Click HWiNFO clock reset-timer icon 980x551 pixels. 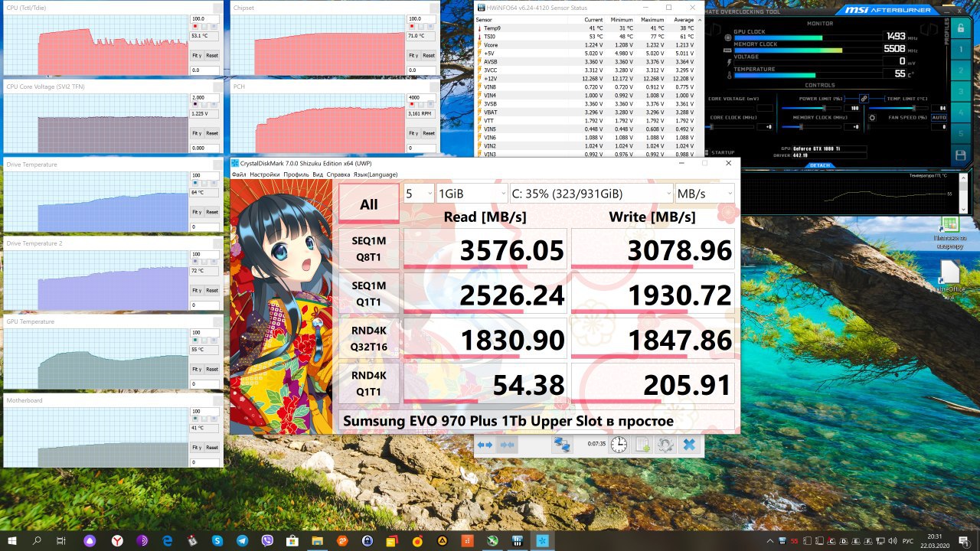click(619, 445)
